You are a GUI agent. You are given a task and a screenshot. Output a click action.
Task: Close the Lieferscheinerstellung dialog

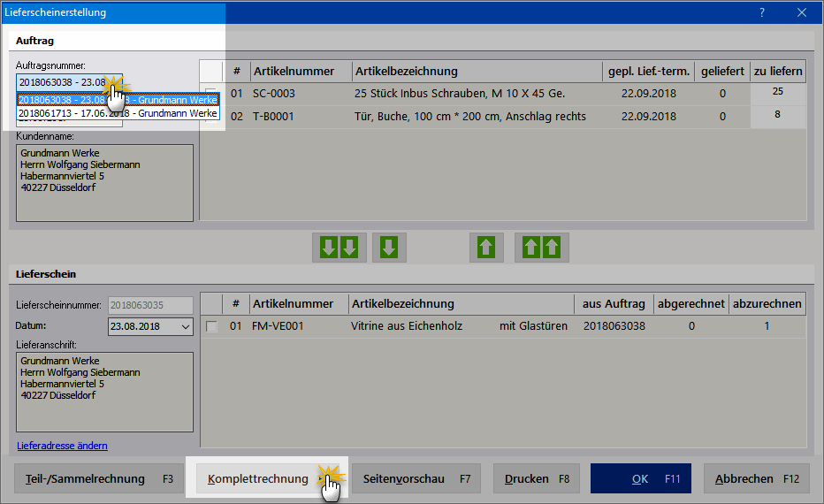point(801,12)
